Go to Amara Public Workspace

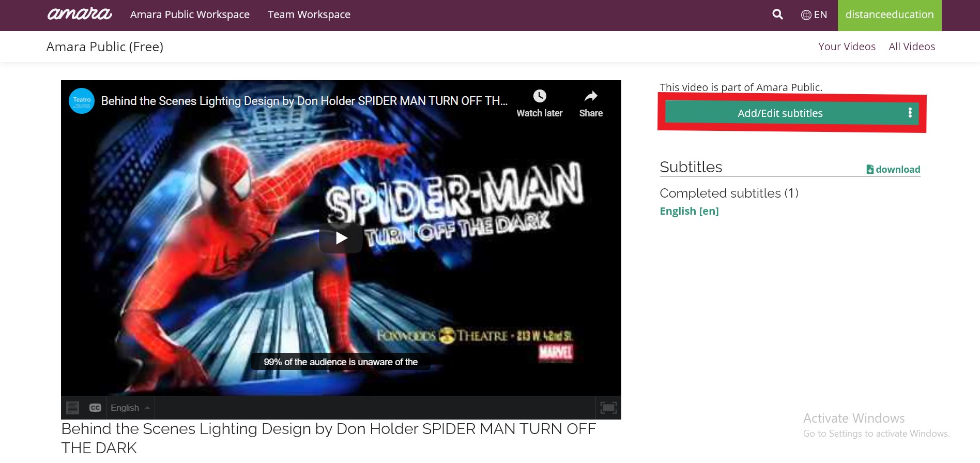(190, 14)
